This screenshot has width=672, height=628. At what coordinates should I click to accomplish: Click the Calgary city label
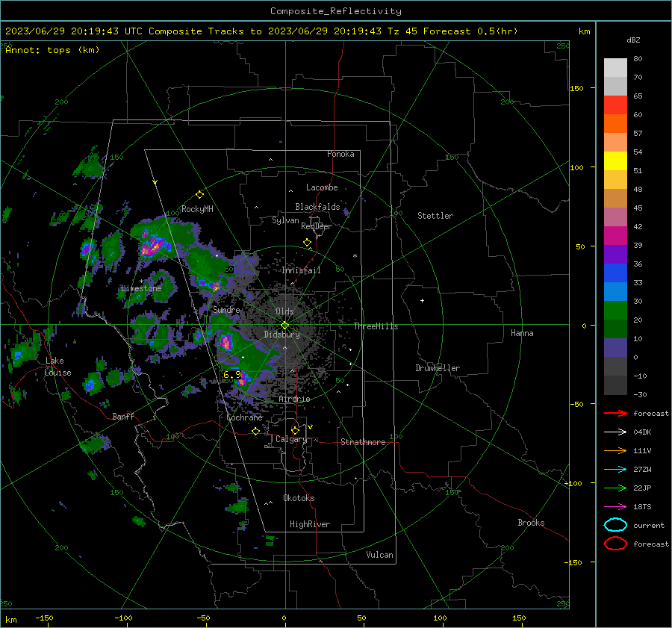tap(291, 439)
